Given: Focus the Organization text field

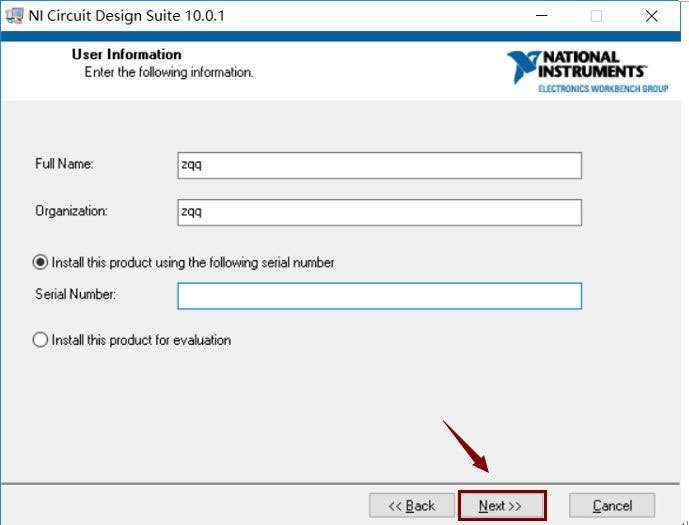Looking at the screenshot, I should pos(380,213).
